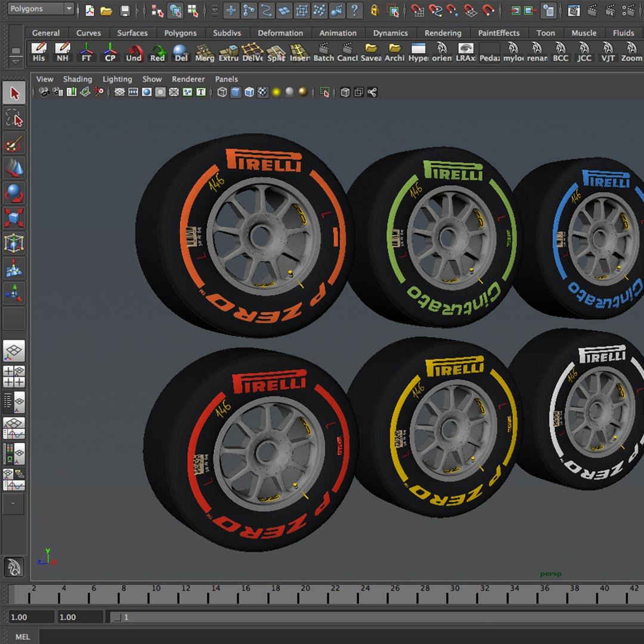Open the selection mask menu arrow
The width and height of the screenshot is (644, 644).
pos(215,11)
